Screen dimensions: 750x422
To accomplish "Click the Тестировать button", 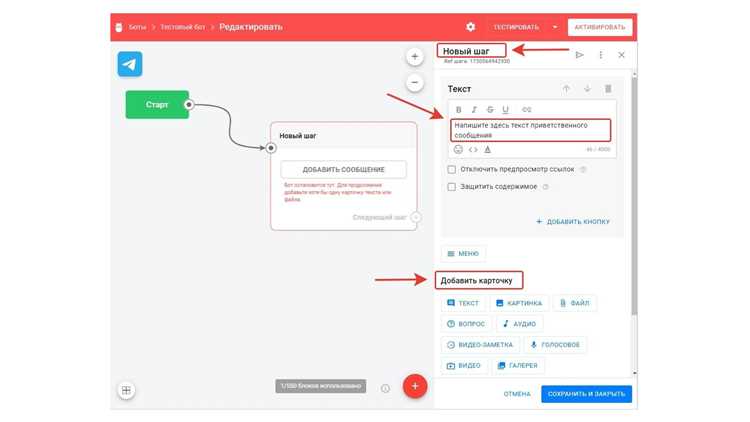I will pos(516,27).
